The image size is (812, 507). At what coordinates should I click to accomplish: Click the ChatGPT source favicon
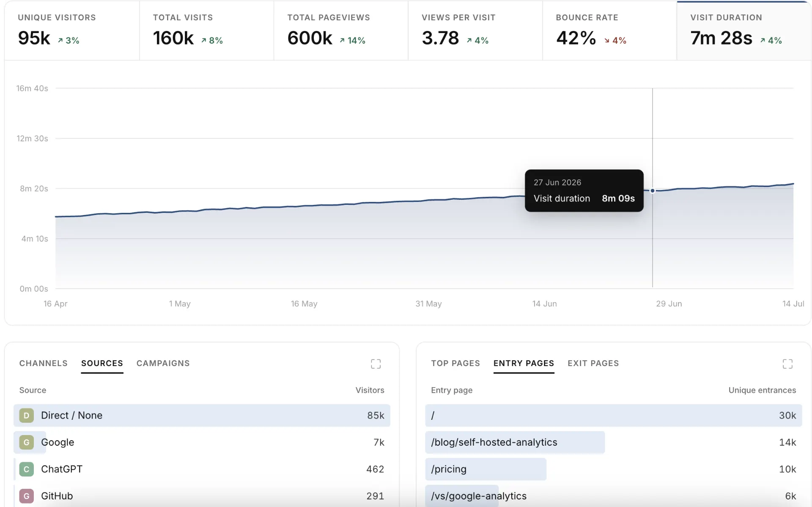click(26, 469)
